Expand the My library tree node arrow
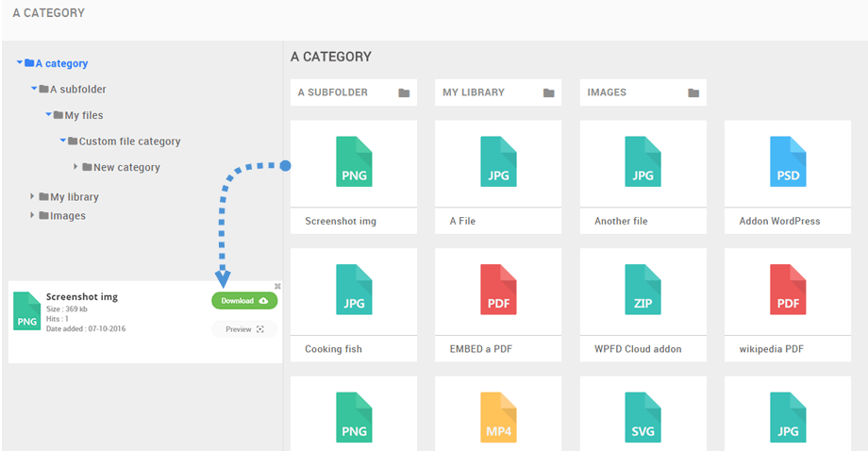This screenshot has width=868, height=451. pos(34,197)
